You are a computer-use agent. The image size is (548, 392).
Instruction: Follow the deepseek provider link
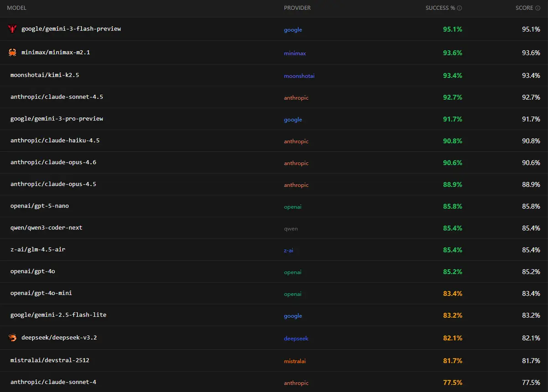pos(296,339)
